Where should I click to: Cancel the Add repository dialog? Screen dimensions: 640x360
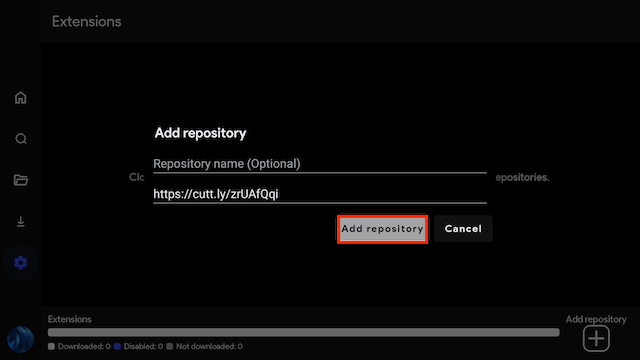pos(463,229)
